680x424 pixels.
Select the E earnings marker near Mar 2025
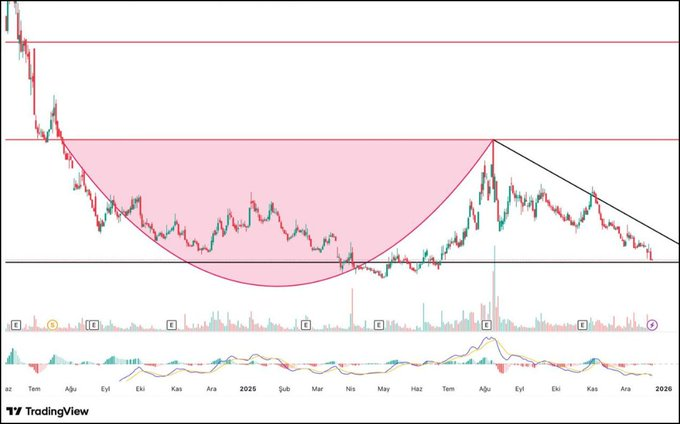(306, 324)
